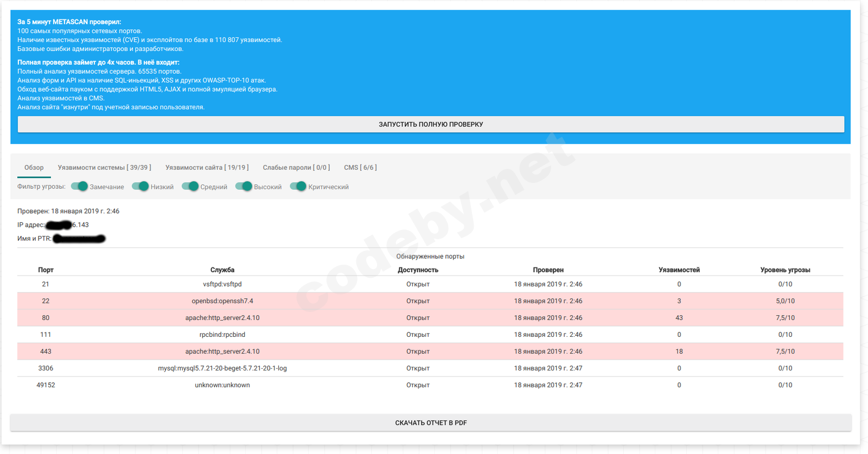Click the openbsd:openssh7.4 service name

tap(222, 301)
